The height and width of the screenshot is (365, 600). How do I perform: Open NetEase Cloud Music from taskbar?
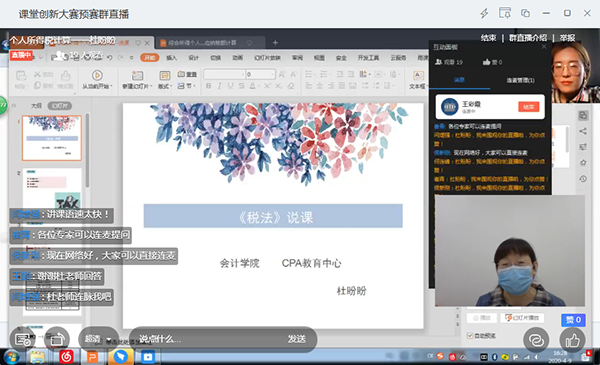coord(66,357)
